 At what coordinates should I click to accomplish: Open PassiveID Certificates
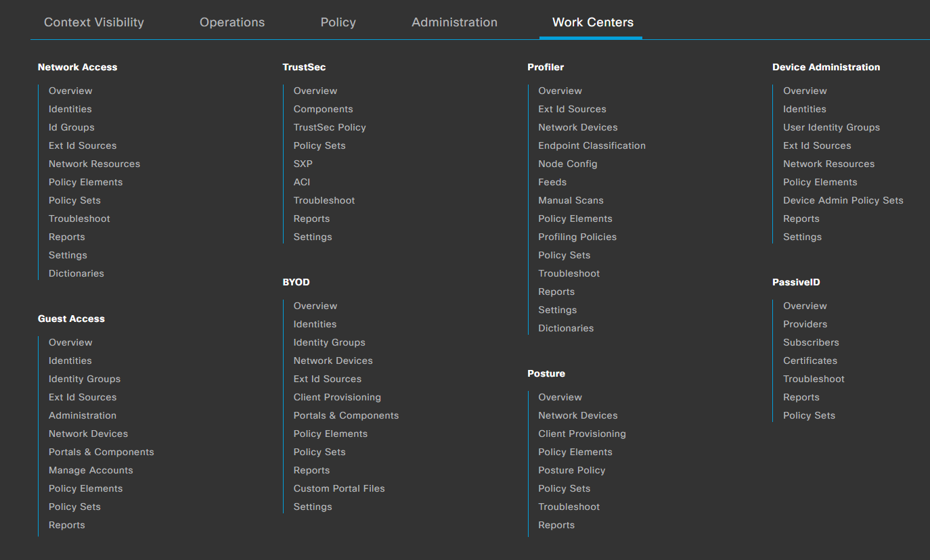pos(810,360)
